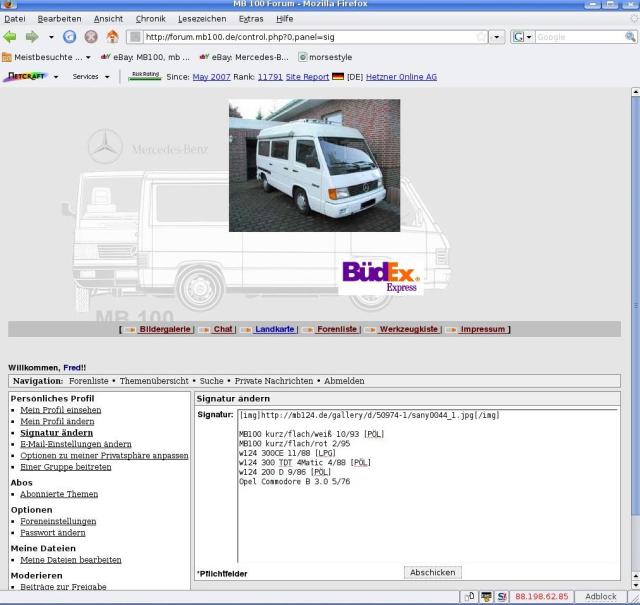The image size is (640, 605).
Task: Open the Landkarte link
Action: [x=275, y=329]
